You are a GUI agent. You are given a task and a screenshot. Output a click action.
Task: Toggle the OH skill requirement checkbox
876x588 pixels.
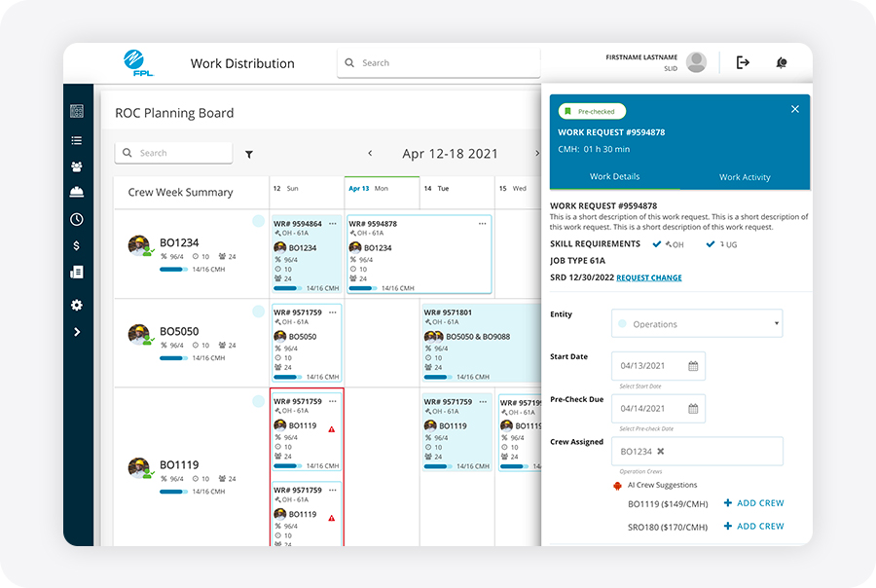[657, 244]
